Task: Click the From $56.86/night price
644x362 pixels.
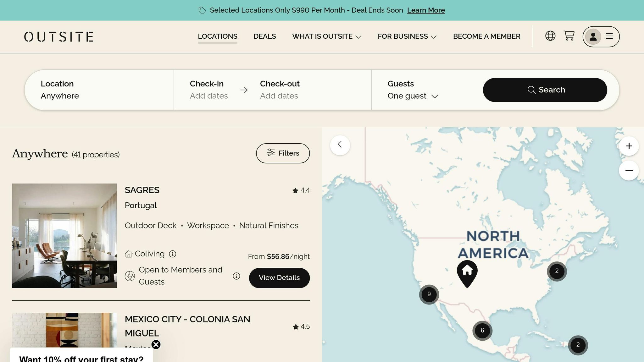Action: coord(279,257)
